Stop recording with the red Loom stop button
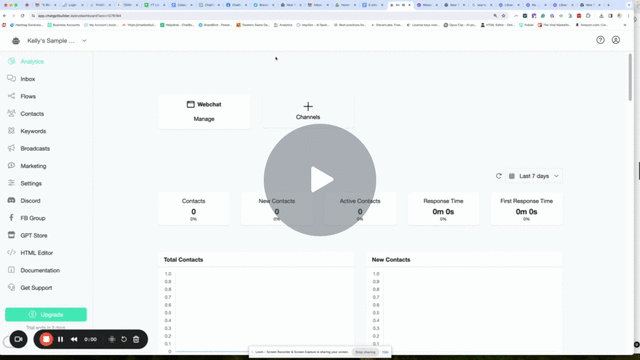Image resolution: width=640 pixels, height=360 pixels. [x=46, y=339]
